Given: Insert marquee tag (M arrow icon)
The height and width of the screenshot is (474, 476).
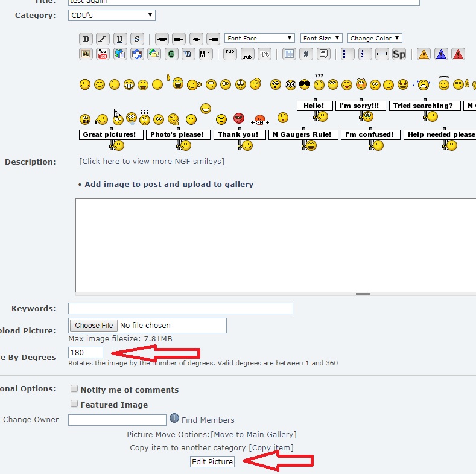Looking at the screenshot, I should [x=206, y=54].
